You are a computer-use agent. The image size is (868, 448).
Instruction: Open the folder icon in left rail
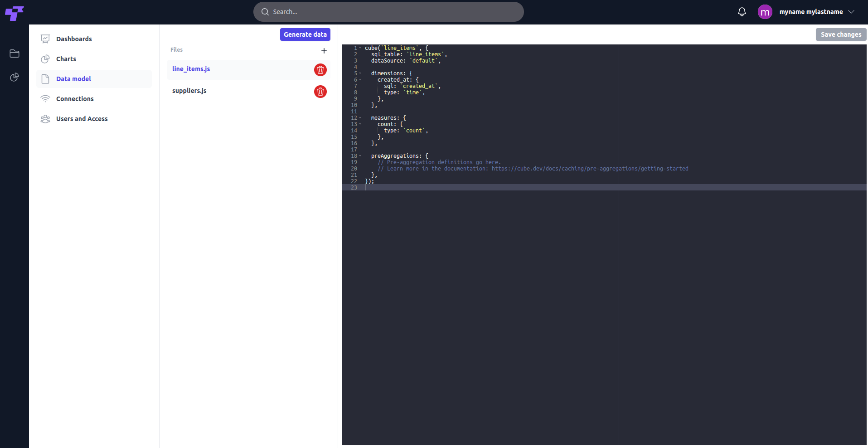tap(15, 54)
